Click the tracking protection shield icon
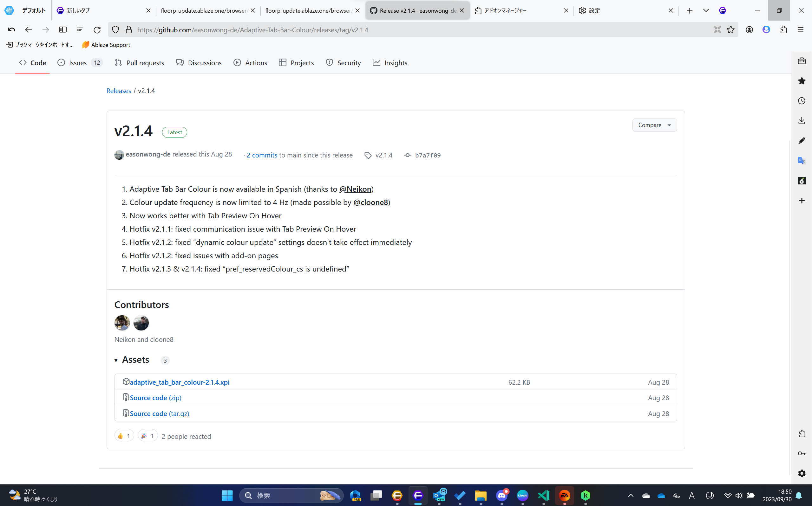This screenshot has height=506, width=812. 115,29
